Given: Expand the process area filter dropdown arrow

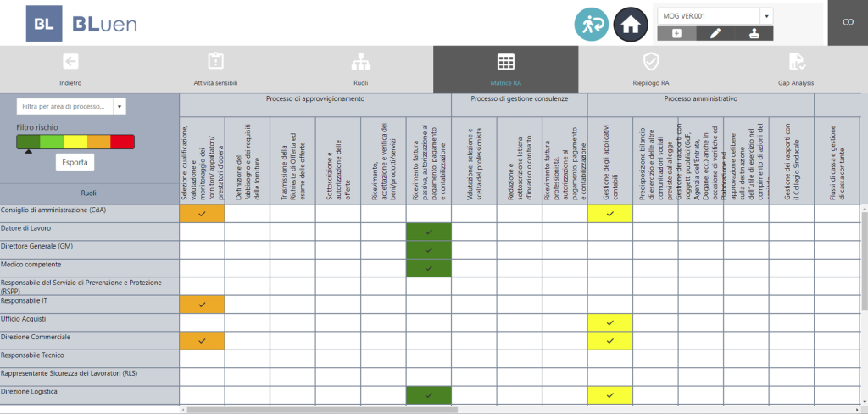Looking at the screenshot, I should [120, 106].
